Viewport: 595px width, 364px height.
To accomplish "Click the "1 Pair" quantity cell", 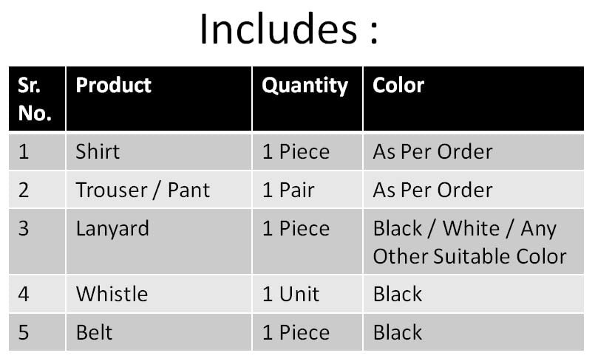I will coord(288,190).
